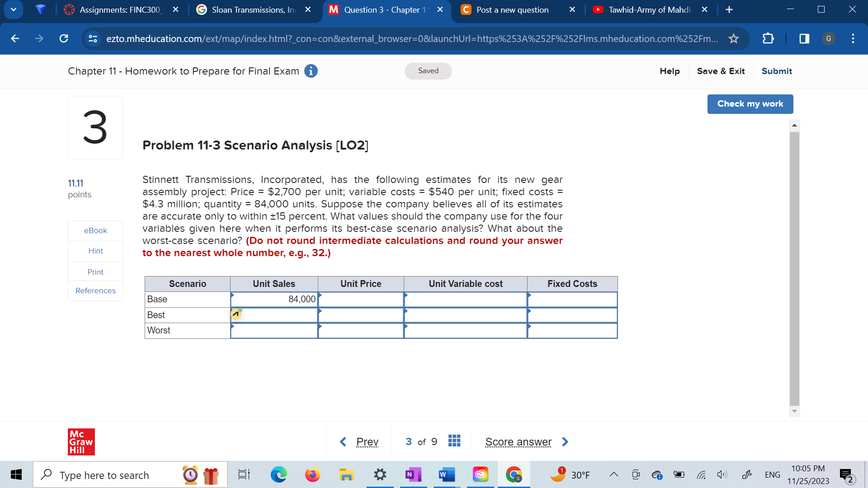Open Microsoft Word from the taskbar
The width and height of the screenshot is (868, 488).
(x=446, y=474)
